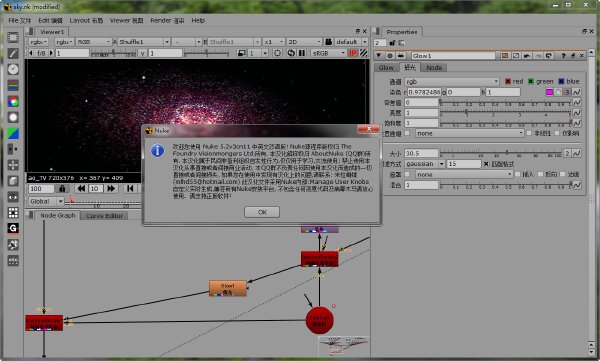This screenshot has width=600, height=361.
Task: Toggle the 匹配格式 checkbox next to 15
Action: coord(486,164)
